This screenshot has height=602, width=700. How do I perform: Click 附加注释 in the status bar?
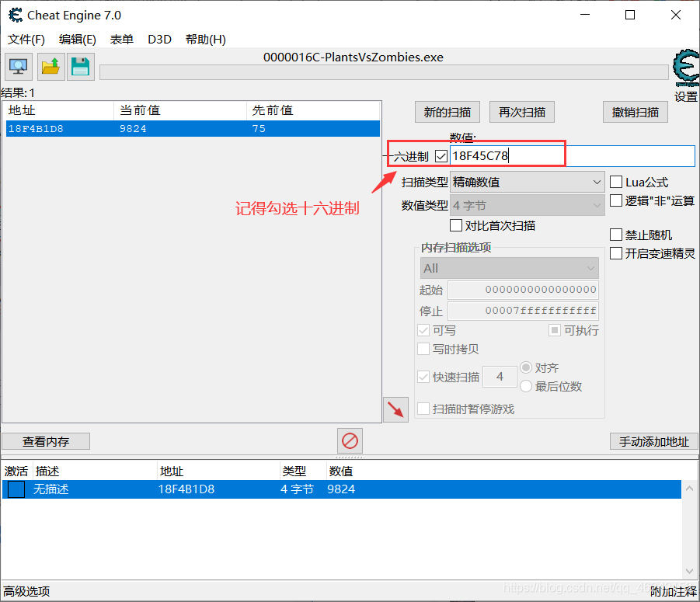tap(674, 592)
